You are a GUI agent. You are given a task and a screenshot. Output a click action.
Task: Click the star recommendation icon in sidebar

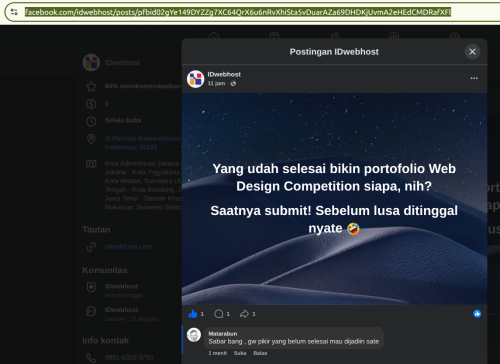pos(91,87)
